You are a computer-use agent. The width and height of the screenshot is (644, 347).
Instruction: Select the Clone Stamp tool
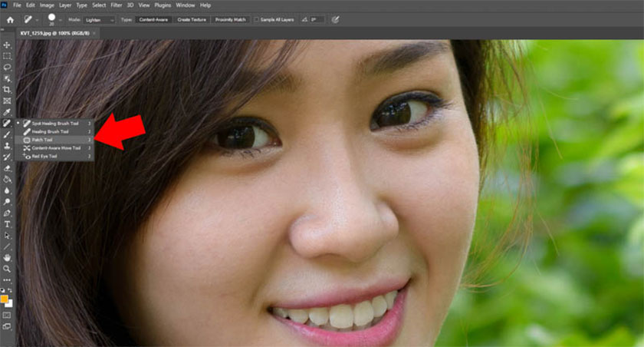7,146
